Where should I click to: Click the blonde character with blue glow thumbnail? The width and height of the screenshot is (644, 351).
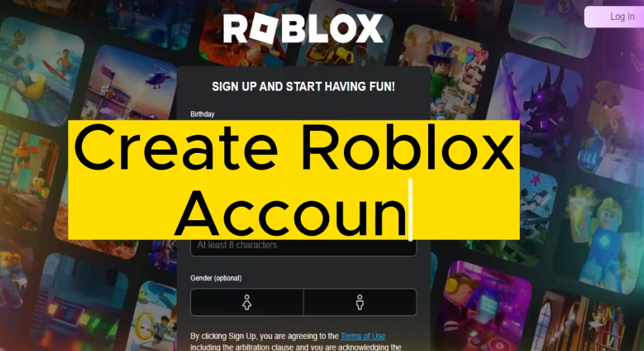(600, 239)
